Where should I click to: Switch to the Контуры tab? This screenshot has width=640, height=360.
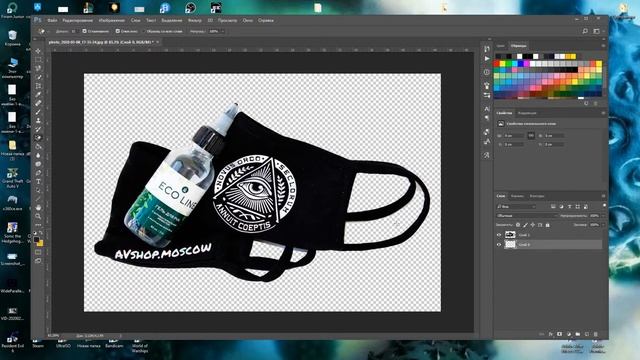point(537,196)
